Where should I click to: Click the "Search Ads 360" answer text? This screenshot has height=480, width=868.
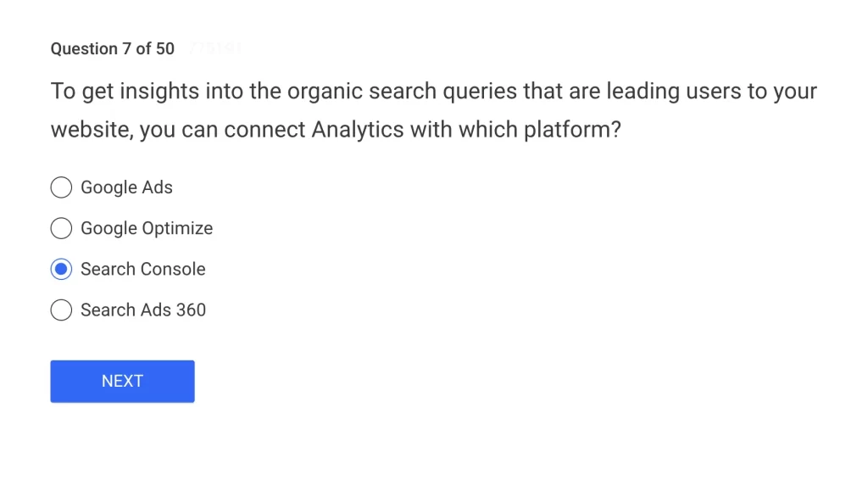point(143,310)
